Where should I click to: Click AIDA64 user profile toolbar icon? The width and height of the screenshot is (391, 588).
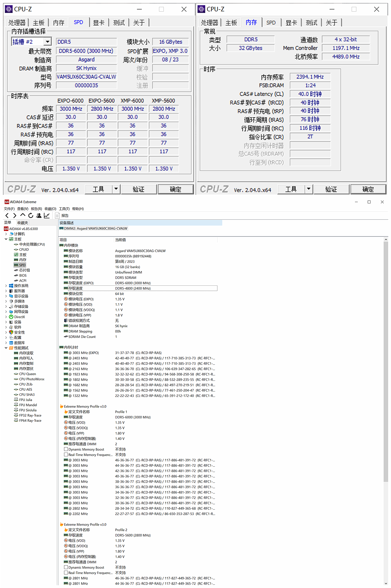pos(39,215)
